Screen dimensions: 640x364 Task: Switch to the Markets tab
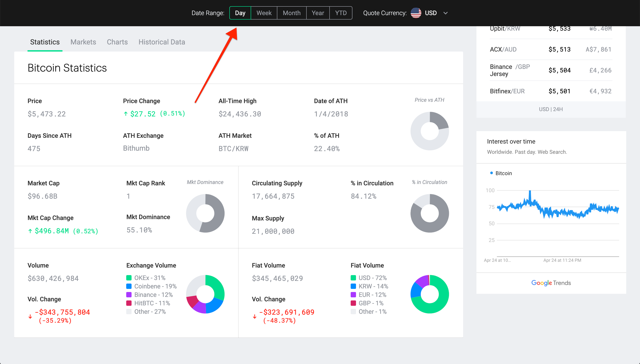tap(83, 42)
